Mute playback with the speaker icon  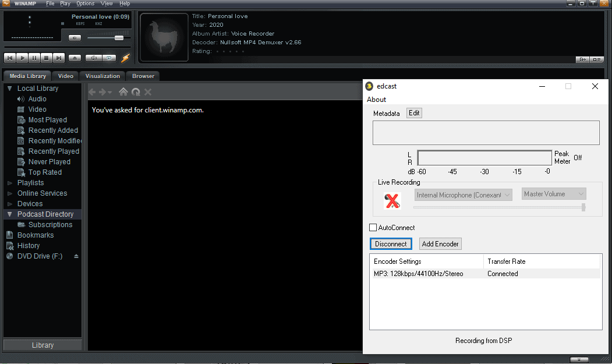pyautogui.click(x=75, y=37)
